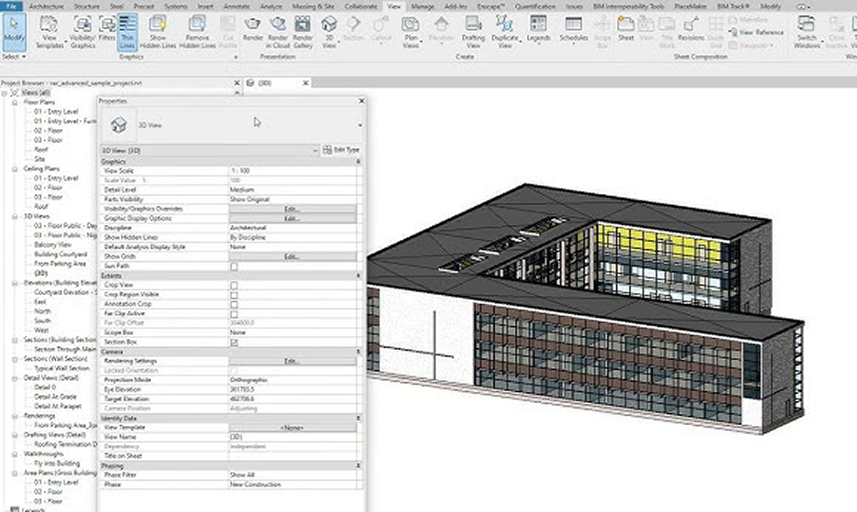857x512 pixels.
Task: Toggle the Crop Region Visible checkbox
Action: [234, 295]
